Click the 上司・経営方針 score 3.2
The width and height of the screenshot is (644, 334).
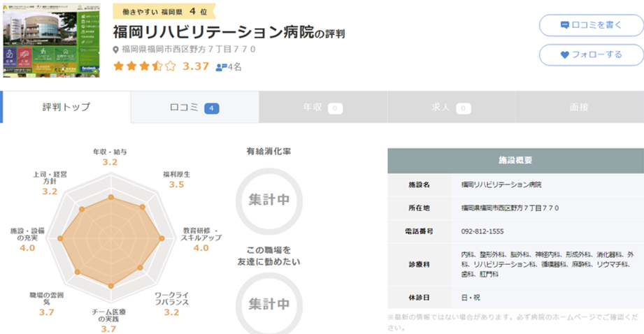click(x=50, y=191)
